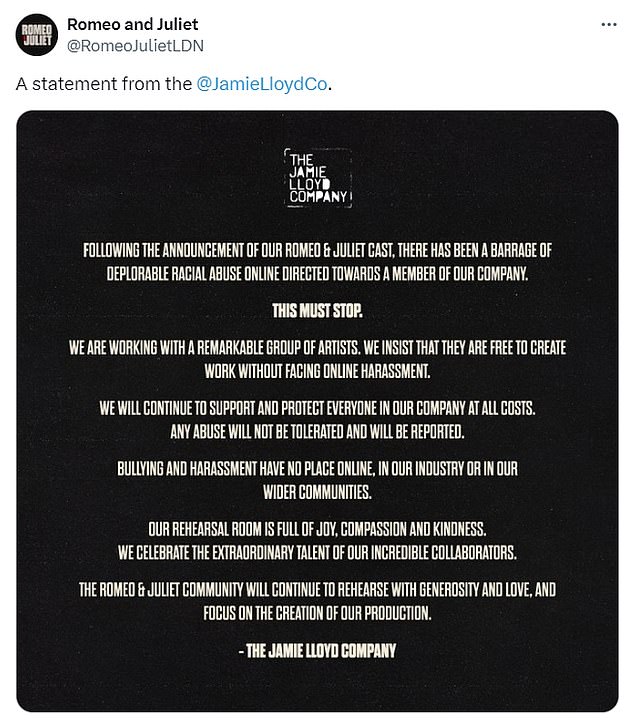The height and width of the screenshot is (720, 634).
Task: Click the 'THIS MUST STOP.' line
Action: click(x=317, y=311)
